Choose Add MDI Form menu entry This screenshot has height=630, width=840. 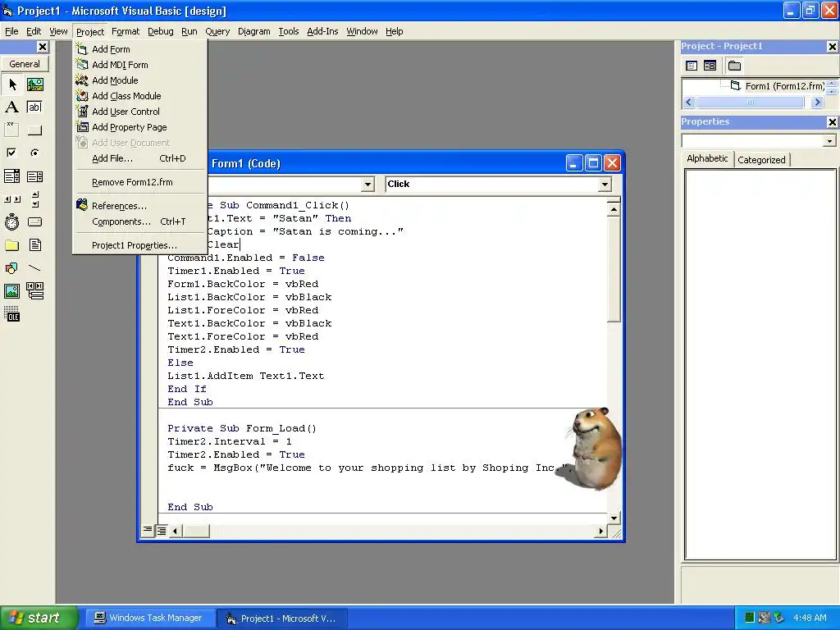click(120, 65)
